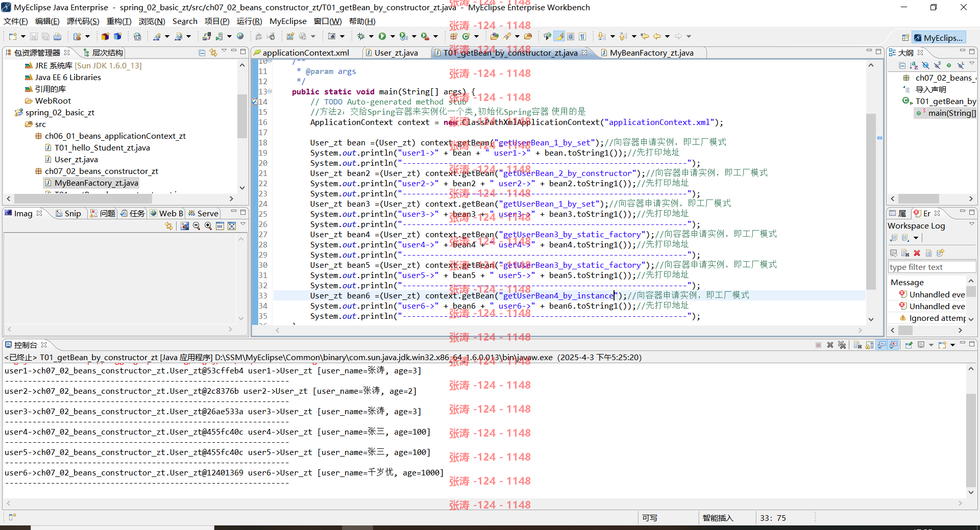Click the Debug bug icon in the toolbar

(361, 36)
